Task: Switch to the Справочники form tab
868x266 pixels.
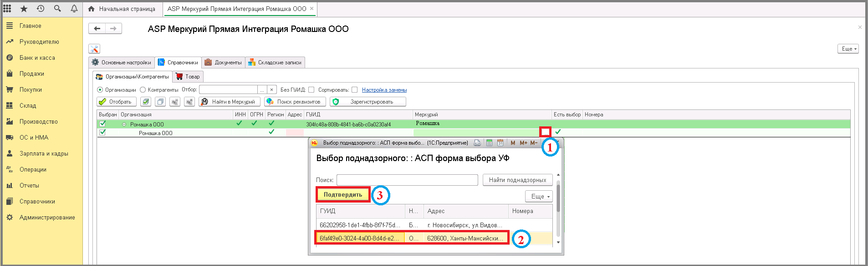Action: pyautogui.click(x=178, y=63)
